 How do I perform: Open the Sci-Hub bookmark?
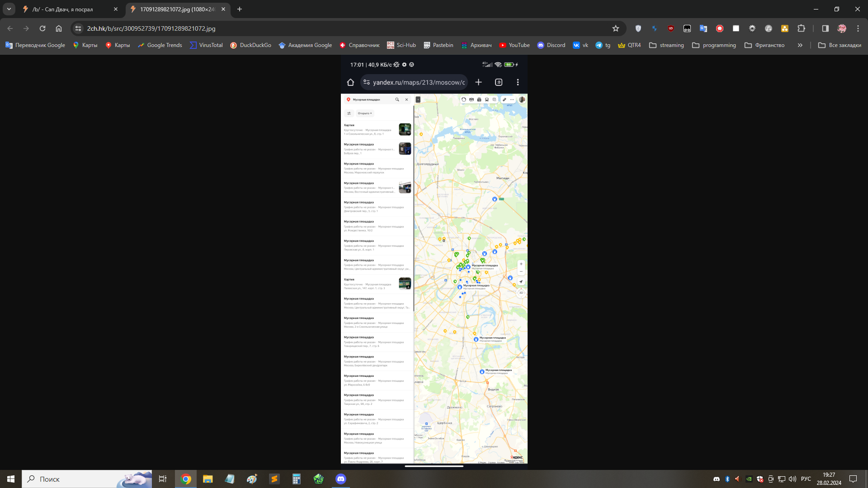pos(401,45)
